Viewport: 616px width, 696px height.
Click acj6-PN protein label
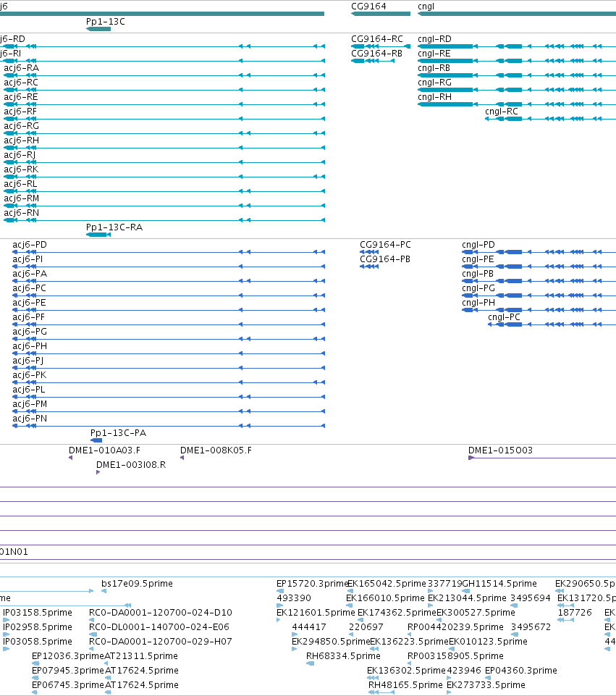30,419
